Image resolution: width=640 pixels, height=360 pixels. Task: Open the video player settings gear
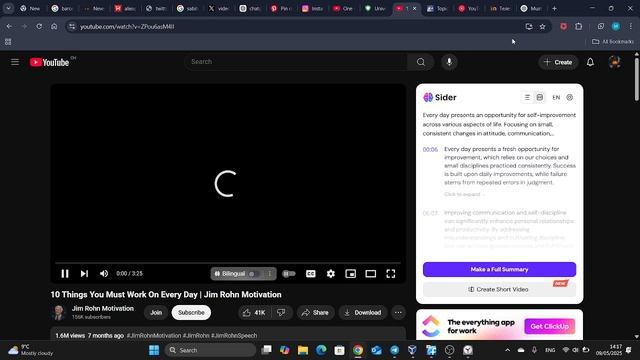[x=331, y=273]
